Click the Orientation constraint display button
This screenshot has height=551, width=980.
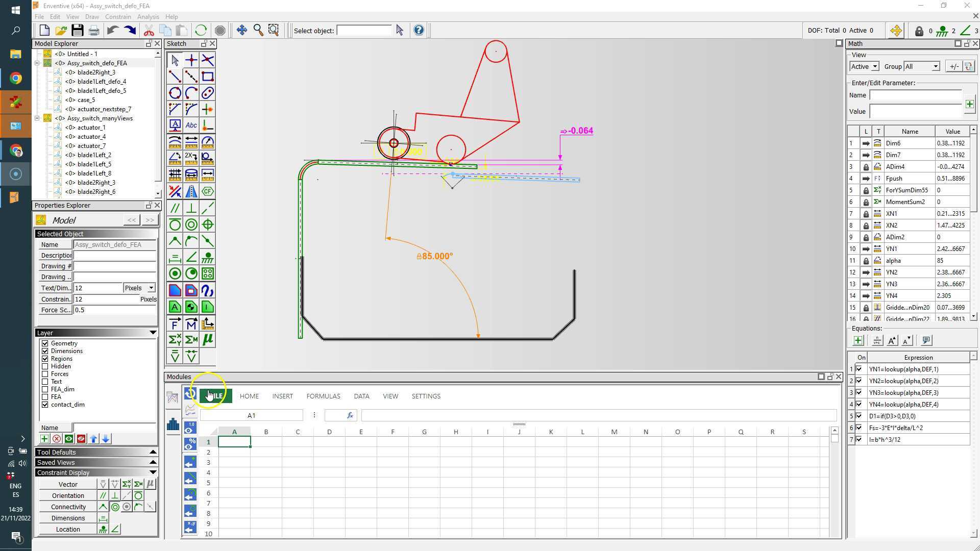pos(68,495)
